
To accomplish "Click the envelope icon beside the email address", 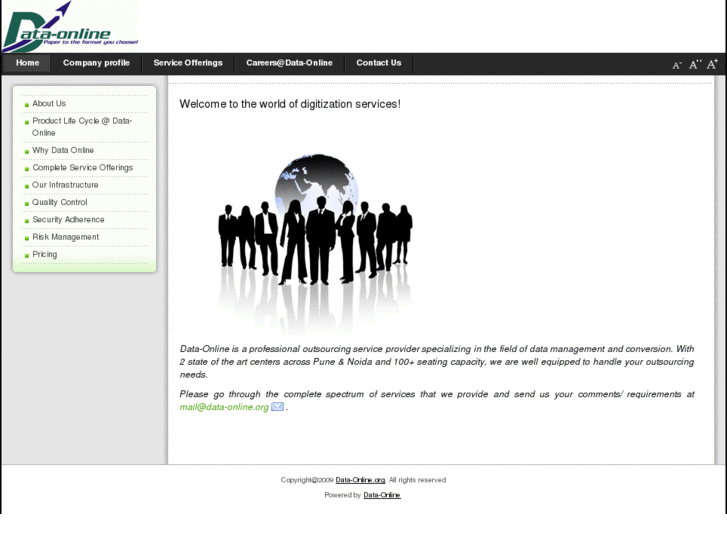I will tap(277, 407).
